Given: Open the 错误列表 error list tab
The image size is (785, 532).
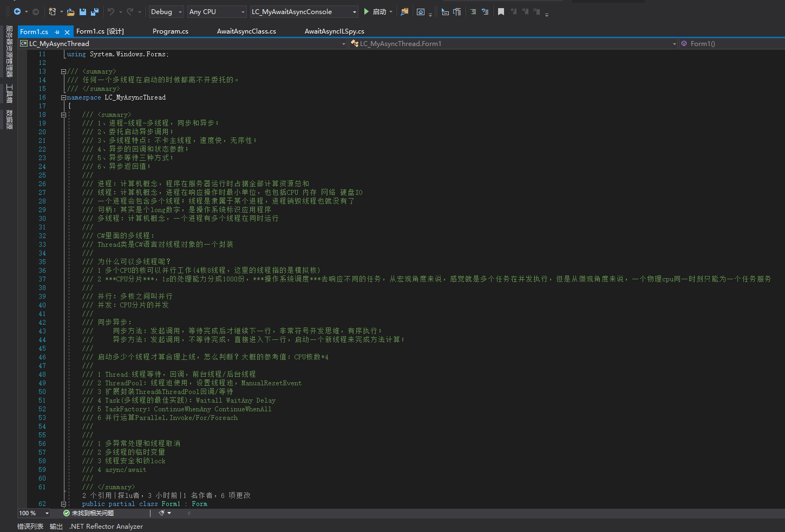Looking at the screenshot, I should [30, 526].
